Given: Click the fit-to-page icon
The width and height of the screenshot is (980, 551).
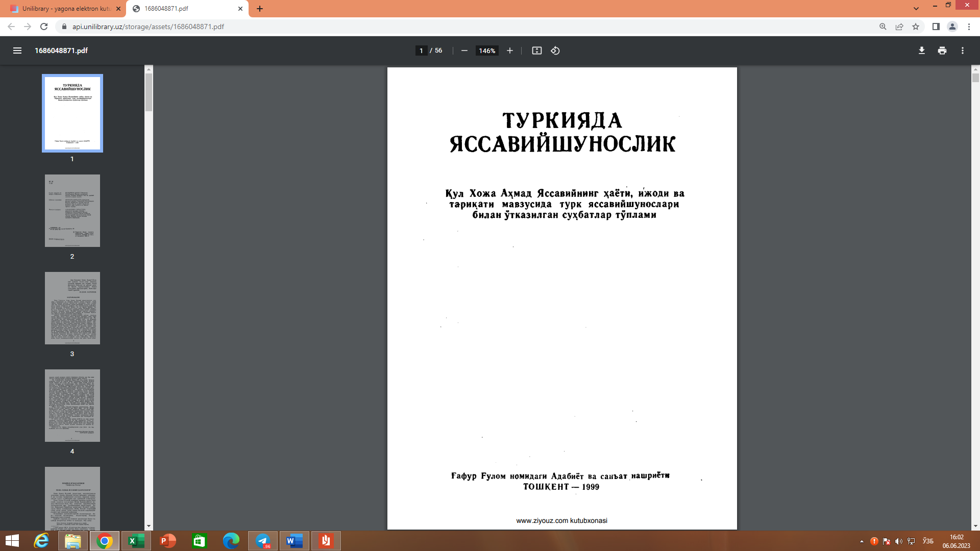Looking at the screenshot, I should click(537, 51).
